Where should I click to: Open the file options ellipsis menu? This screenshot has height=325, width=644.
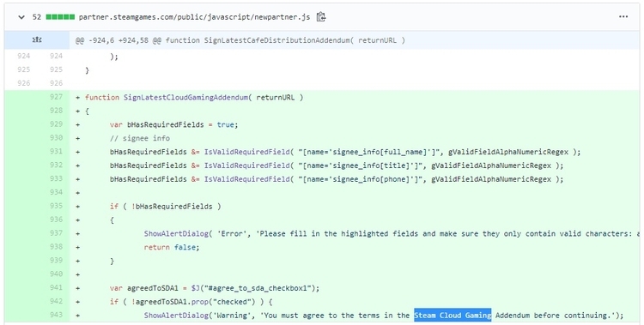coord(623,17)
